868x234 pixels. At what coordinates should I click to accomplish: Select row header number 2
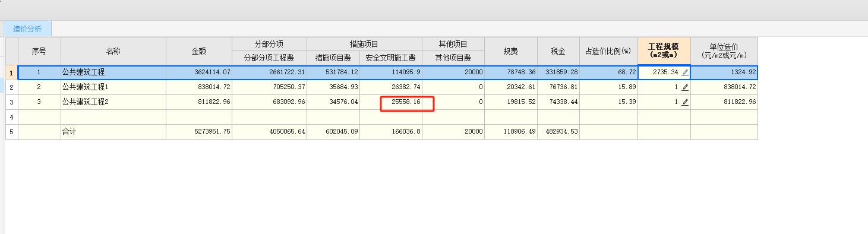[x=12, y=87]
